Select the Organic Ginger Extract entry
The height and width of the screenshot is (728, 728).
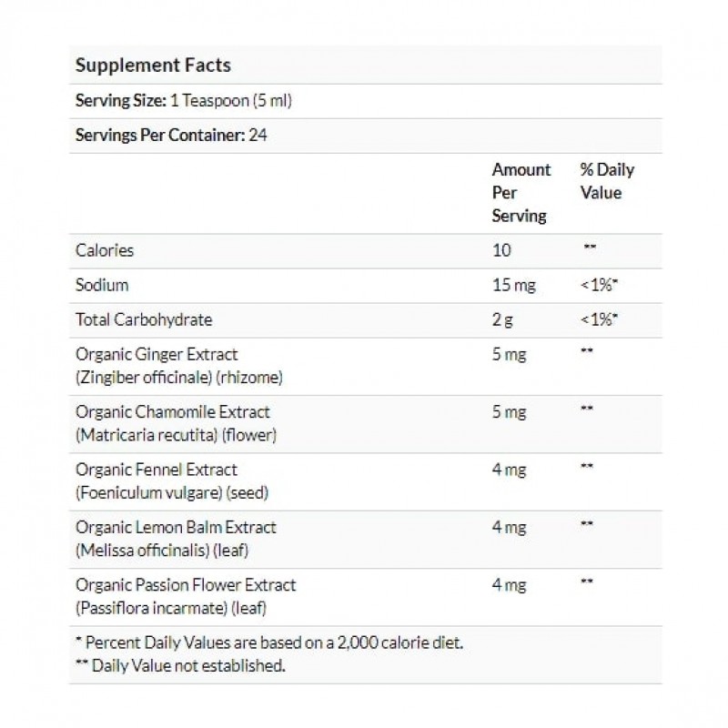[156, 354]
